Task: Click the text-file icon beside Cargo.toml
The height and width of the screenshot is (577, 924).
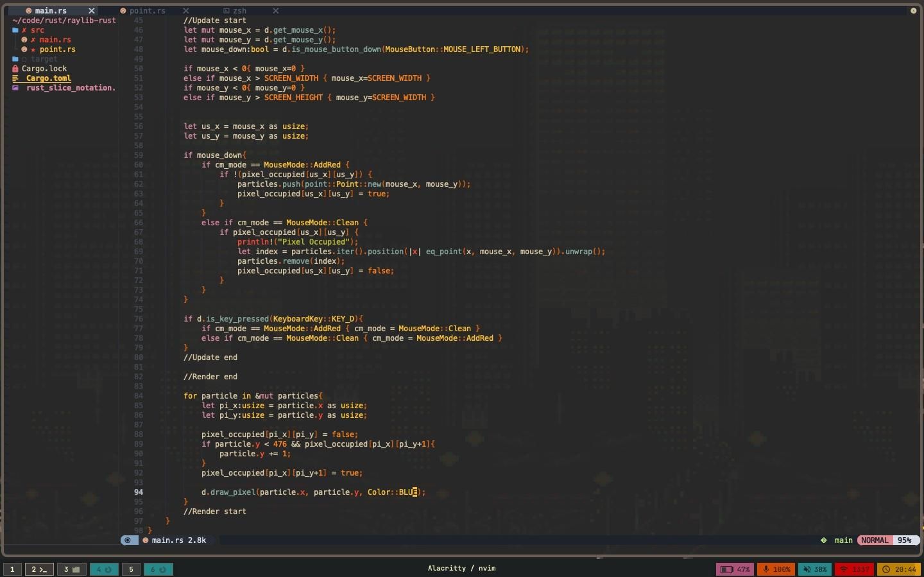Action: point(15,78)
